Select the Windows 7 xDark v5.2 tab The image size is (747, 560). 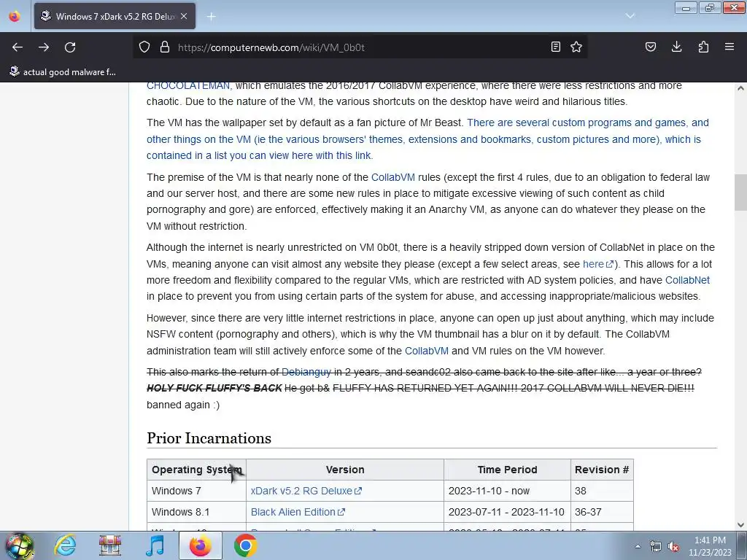point(115,16)
